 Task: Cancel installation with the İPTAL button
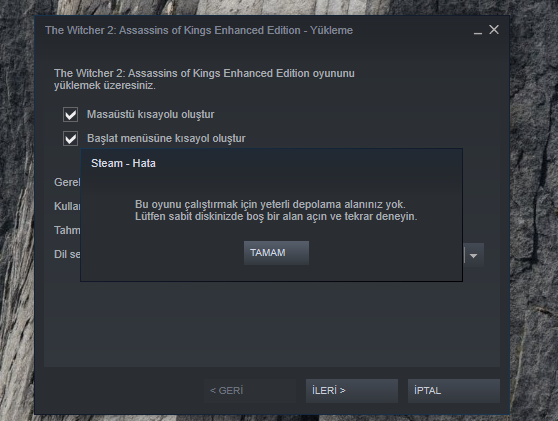(454, 390)
